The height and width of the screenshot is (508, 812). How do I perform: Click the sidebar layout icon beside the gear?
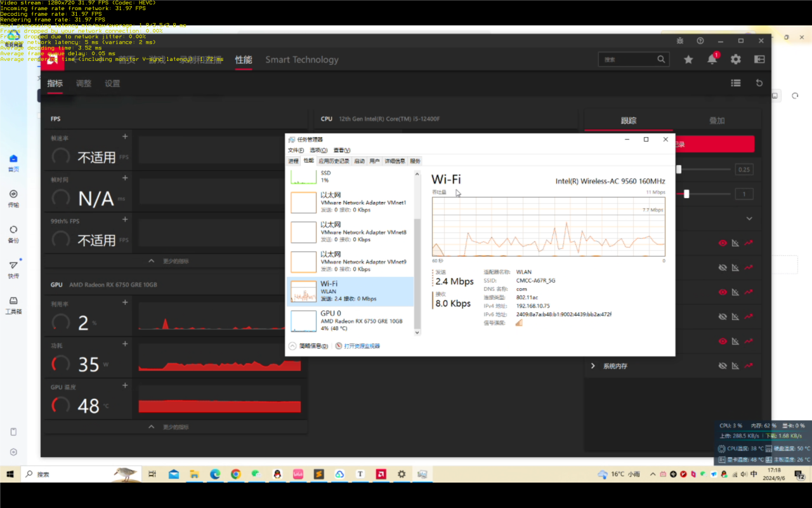(759, 59)
